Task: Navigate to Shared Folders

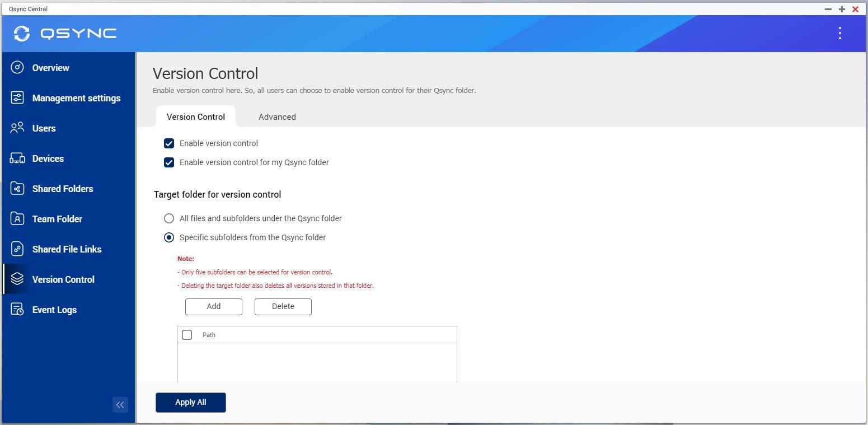Action: [63, 189]
